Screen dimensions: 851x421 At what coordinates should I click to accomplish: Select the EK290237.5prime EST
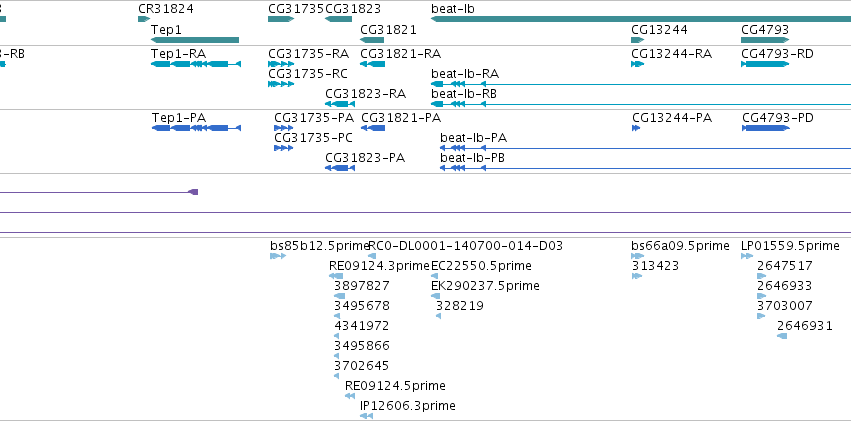(x=435, y=296)
